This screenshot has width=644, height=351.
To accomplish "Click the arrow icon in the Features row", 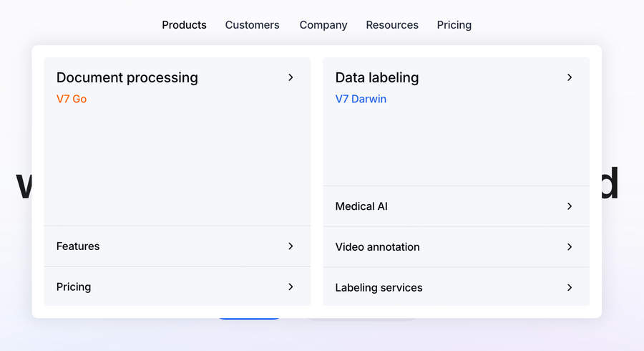I will pyautogui.click(x=291, y=246).
